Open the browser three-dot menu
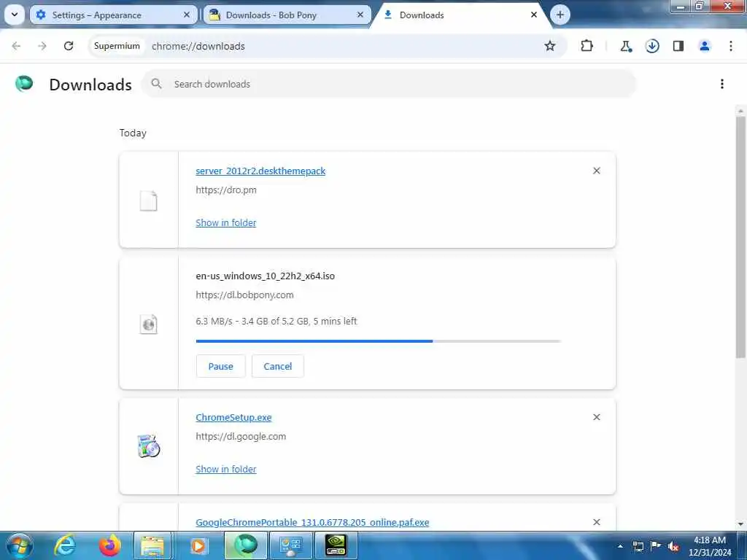Image resolution: width=747 pixels, height=560 pixels. click(x=731, y=46)
